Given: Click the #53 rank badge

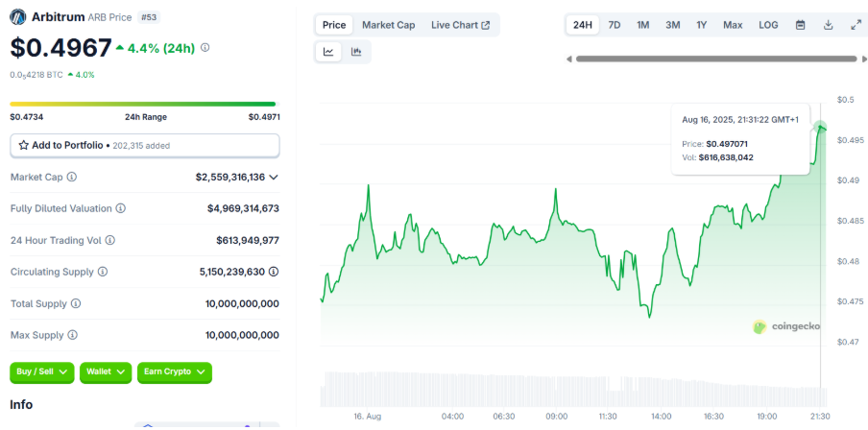Looking at the screenshot, I should [x=148, y=17].
